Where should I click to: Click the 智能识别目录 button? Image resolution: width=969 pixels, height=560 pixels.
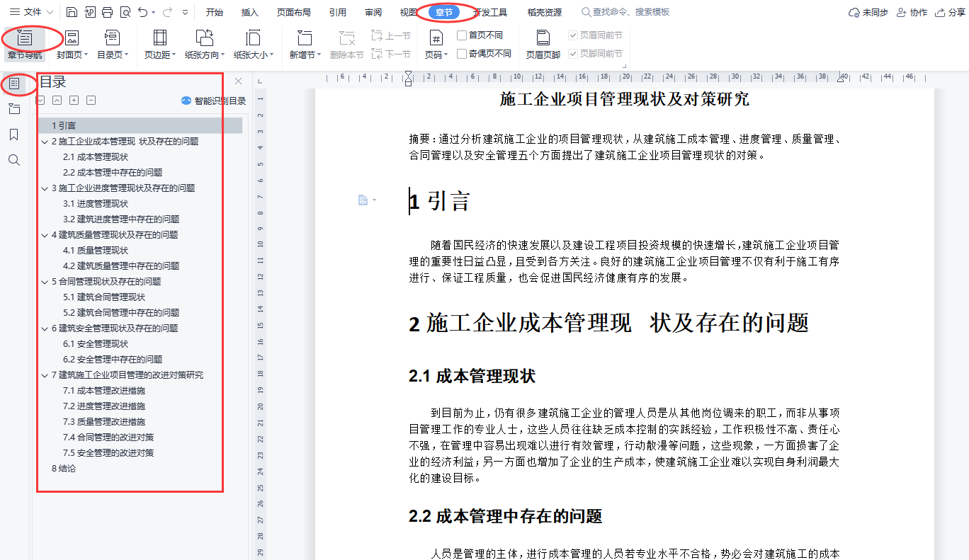point(212,100)
